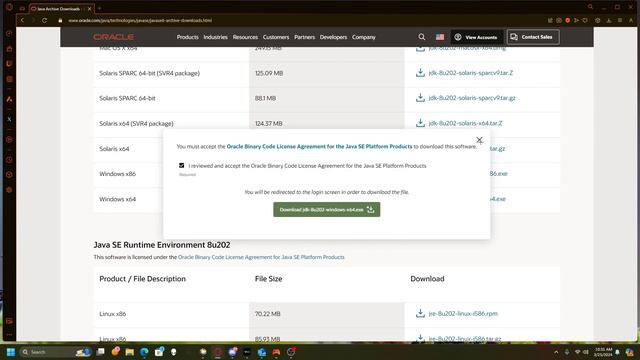
Task: Open the Industries menu
Action: pos(216,37)
